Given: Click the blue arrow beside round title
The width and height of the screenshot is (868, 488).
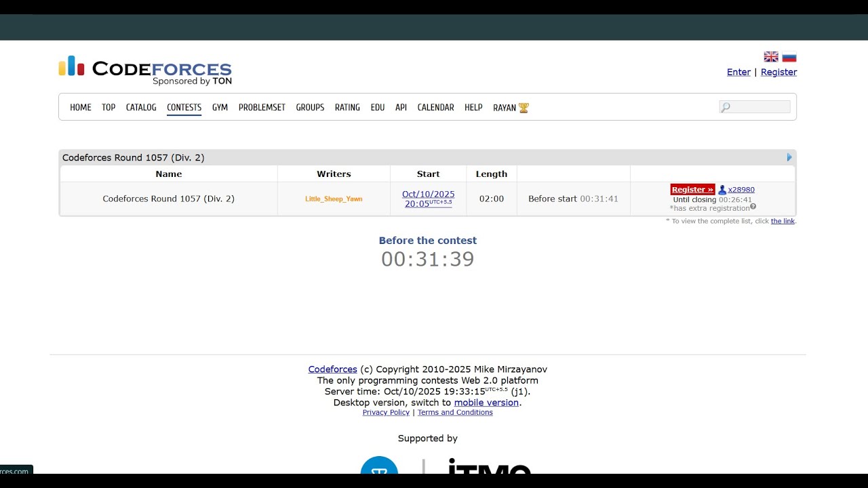Looking at the screenshot, I should click(x=789, y=157).
